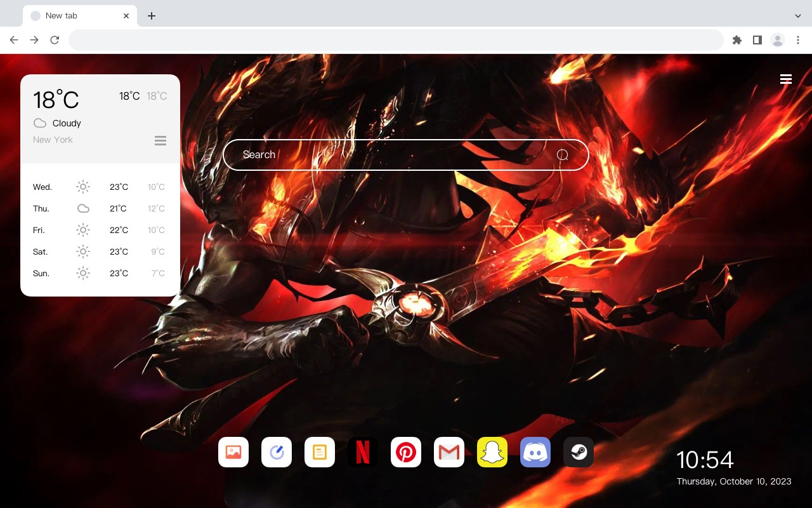Click the Cloudy condition text
The width and height of the screenshot is (812, 508).
tap(67, 123)
